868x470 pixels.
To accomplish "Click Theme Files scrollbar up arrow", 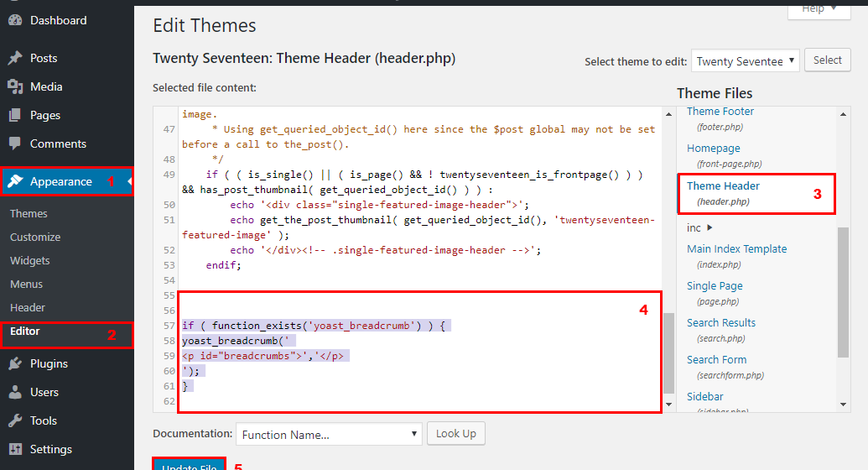I will coord(844,114).
